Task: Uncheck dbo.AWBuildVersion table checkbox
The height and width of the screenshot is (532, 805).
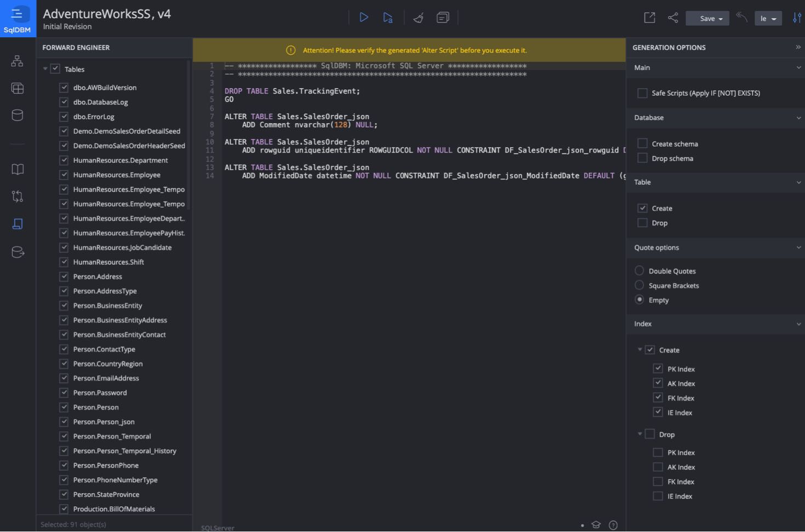Action: pos(64,88)
